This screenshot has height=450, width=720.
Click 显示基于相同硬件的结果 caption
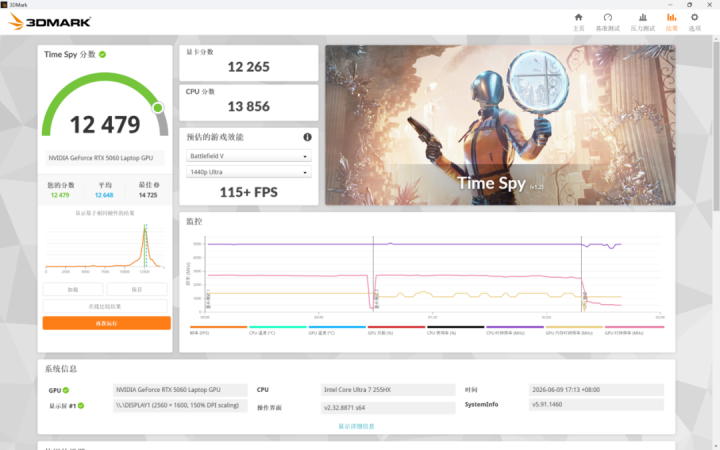105,213
